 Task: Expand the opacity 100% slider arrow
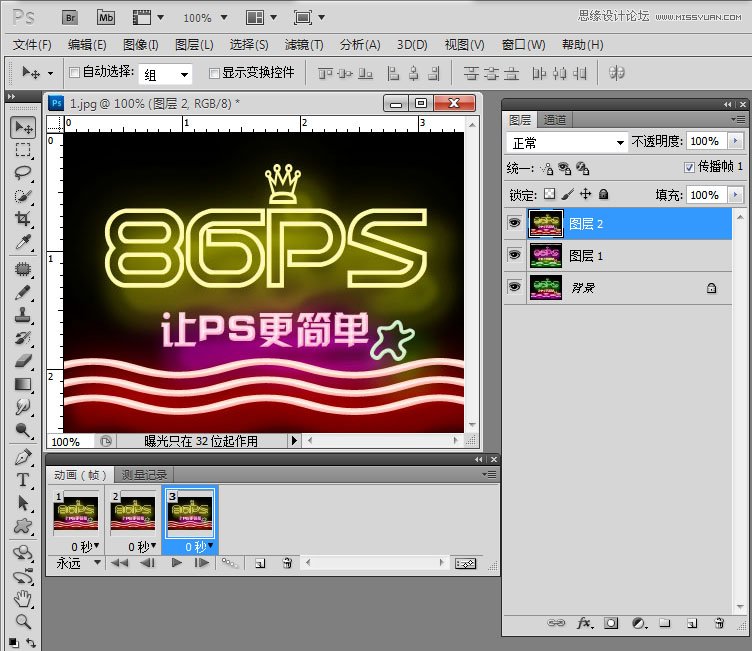pyautogui.click(x=737, y=142)
